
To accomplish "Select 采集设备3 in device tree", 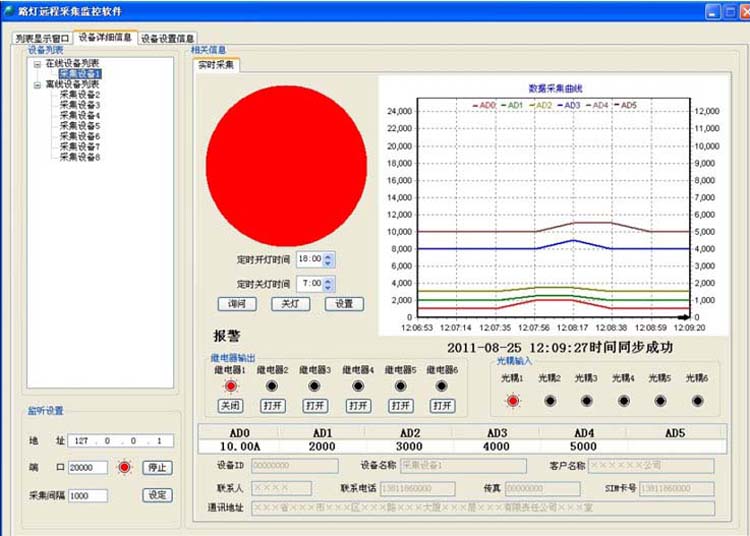I will pyautogui.click(x=80, y=105).
